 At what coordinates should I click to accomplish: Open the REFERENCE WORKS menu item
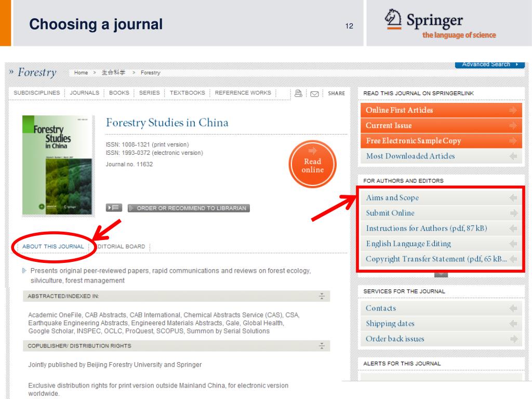[243, 93]
